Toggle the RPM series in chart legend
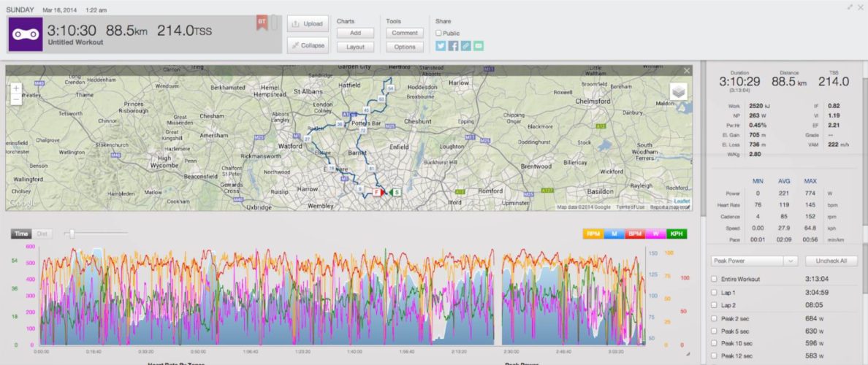 [x=593, y=234]
